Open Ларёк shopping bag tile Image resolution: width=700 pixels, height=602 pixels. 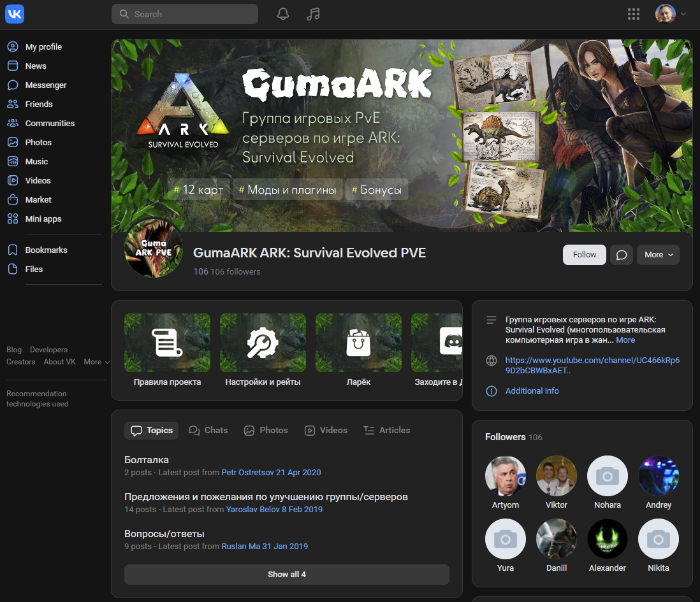click(x=358, y=350)
